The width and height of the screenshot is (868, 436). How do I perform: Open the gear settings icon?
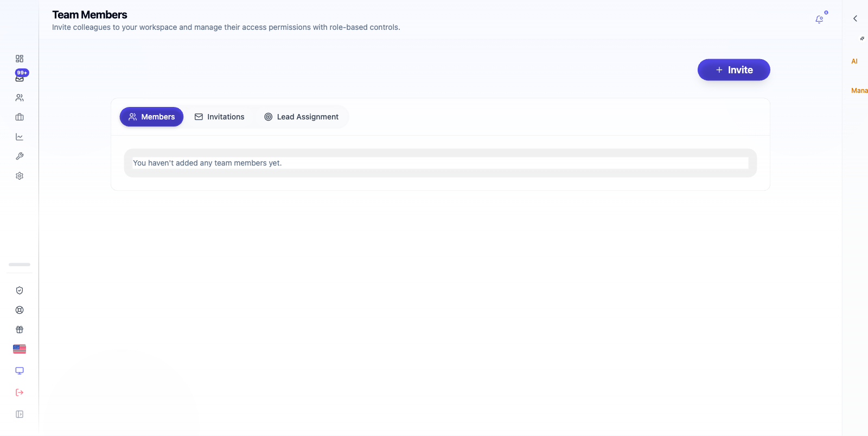(x=20, y=176)
